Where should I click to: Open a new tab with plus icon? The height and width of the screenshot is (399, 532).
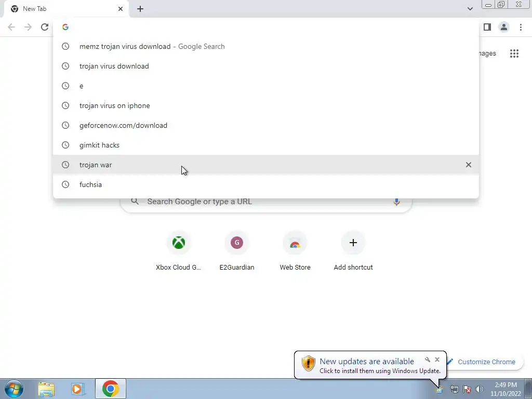pyautogui.click(x=140, y=9)
